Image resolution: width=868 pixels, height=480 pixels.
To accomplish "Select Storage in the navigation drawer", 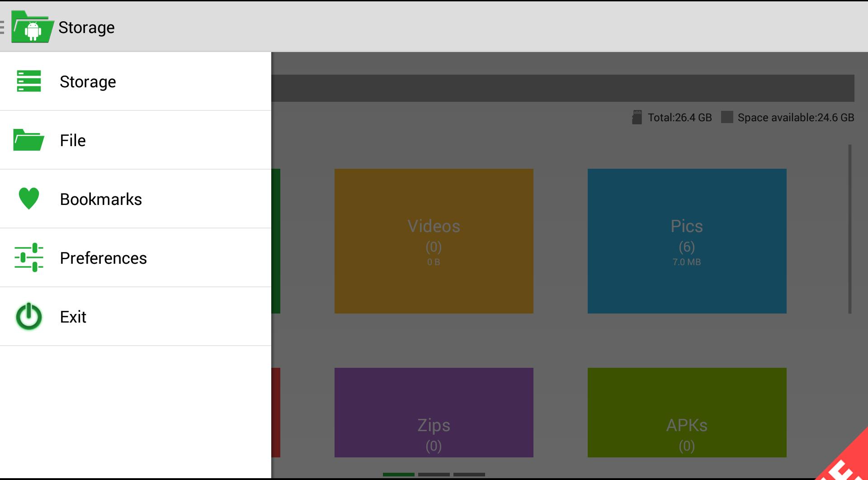I will (88, 81).
